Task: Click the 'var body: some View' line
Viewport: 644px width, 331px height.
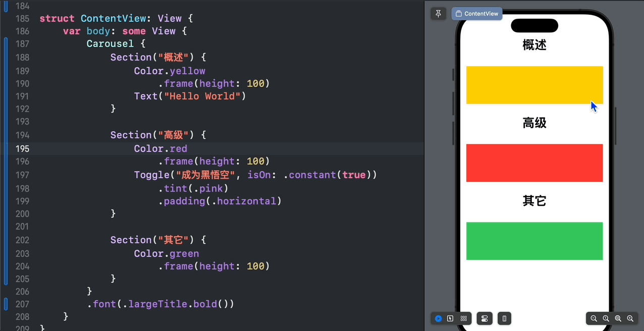Action: (125, 31)
